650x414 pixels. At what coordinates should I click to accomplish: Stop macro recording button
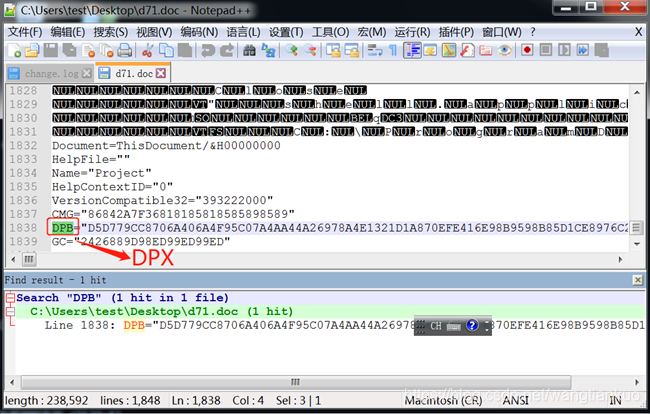click(x=546, y=51)
